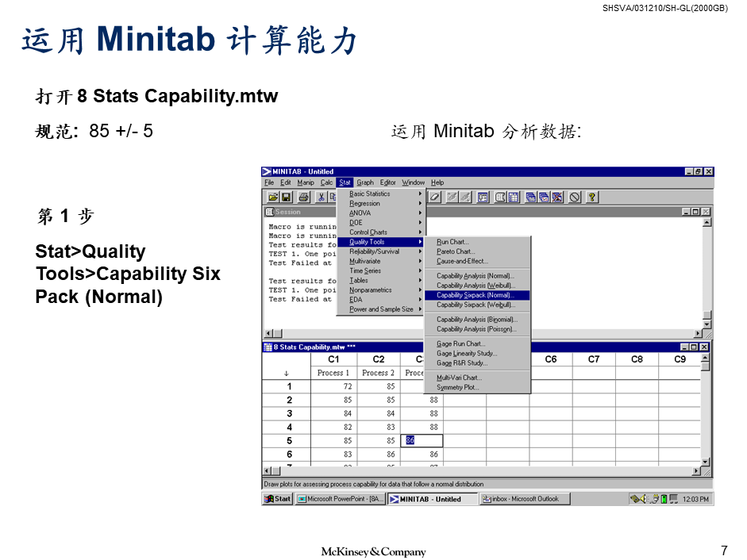Viewport: 747px width, 560px height.
Task: Select Capability Sixpack (Normal) menu item
Action: point(476,295)
